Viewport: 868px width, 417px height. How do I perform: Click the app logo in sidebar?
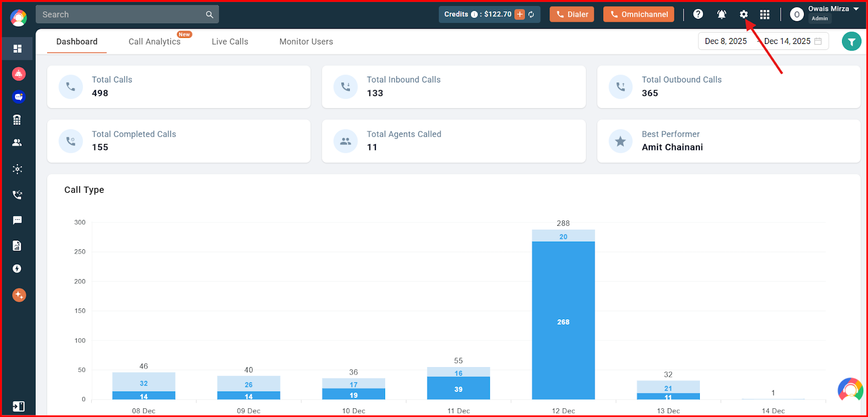(x=18, y=18)
